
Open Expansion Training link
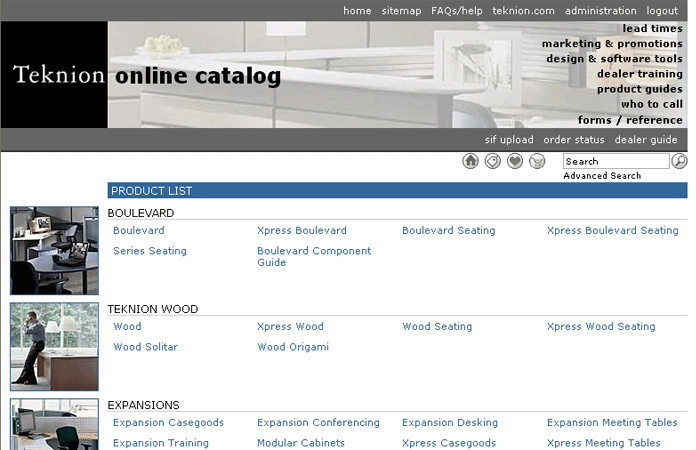161,443
